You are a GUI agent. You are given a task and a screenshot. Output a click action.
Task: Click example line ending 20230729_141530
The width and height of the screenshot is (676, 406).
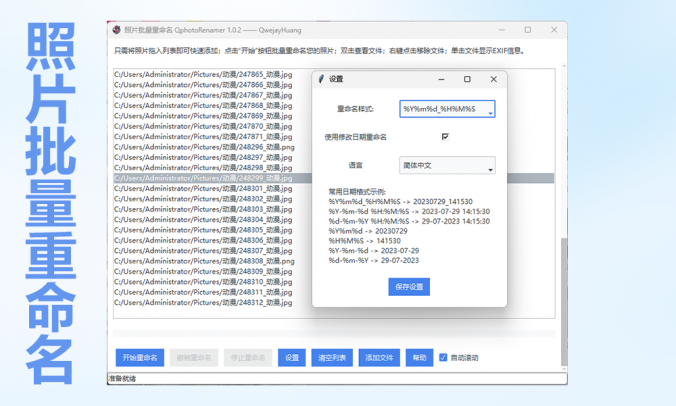(401, 201)
